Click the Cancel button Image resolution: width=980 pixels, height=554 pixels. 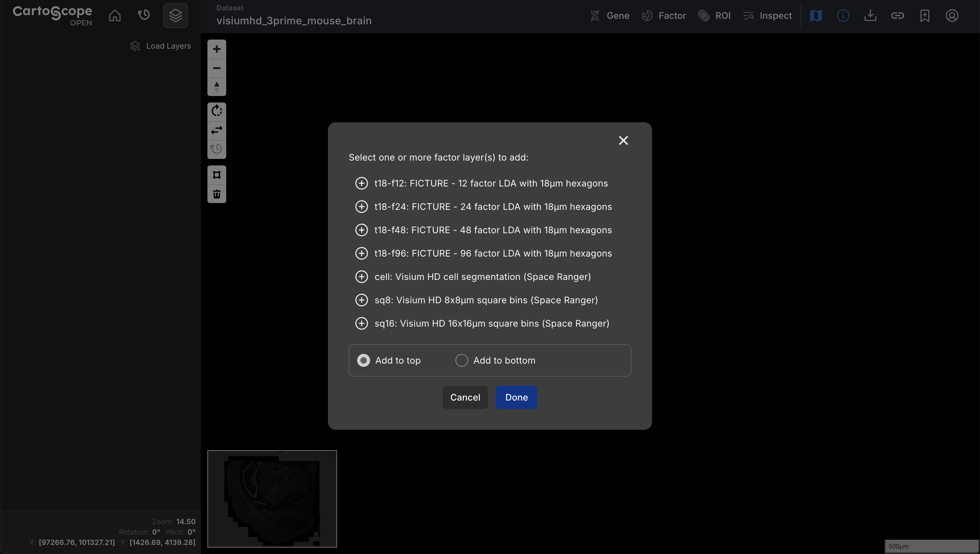pyautogui.click(x=465, y=397)
